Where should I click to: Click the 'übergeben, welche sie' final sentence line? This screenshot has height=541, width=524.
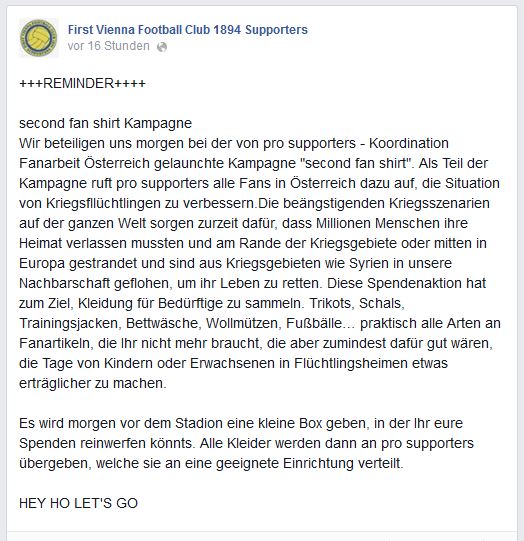(211, 463)
